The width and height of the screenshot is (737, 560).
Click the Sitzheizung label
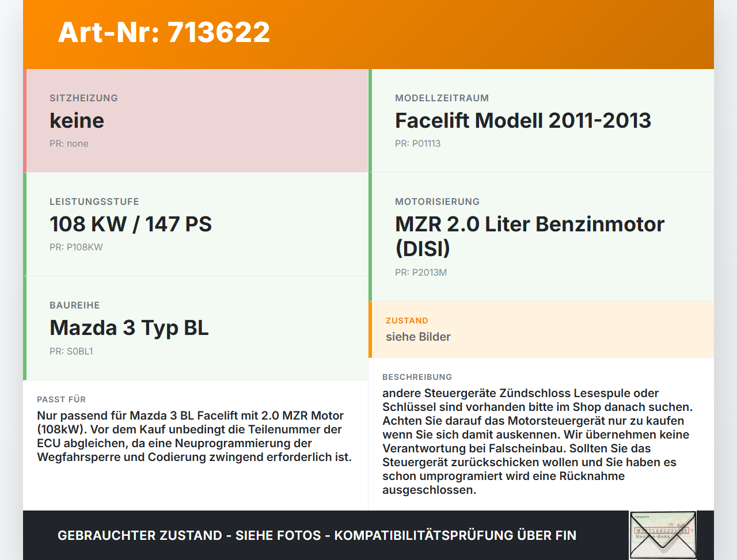point(84,98)
